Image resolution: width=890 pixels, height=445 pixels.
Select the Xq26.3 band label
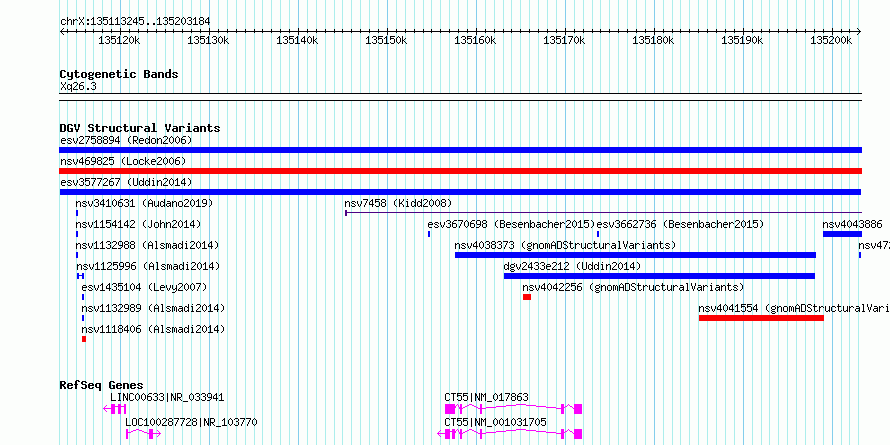click(x=78, y=86)
